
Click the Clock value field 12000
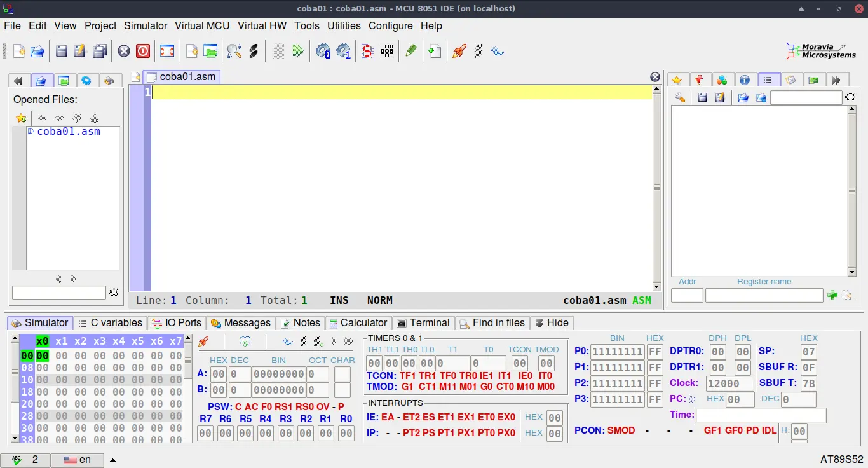tap(729, 383)
